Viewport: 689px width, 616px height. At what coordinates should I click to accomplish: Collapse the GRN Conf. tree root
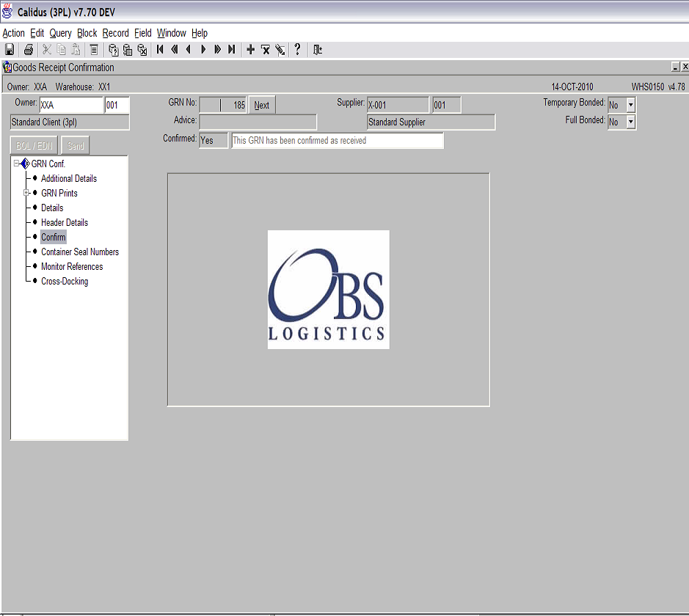[x=16, y=164]
